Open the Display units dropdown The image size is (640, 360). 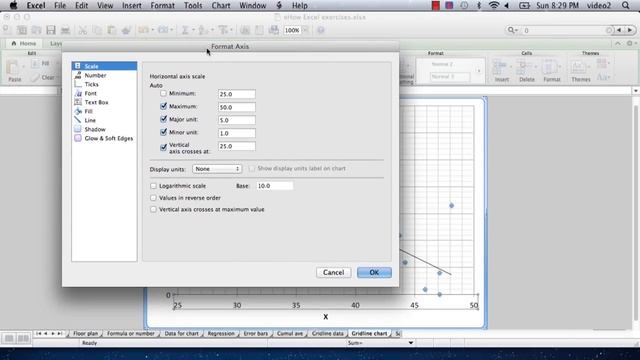click(217, 169)
